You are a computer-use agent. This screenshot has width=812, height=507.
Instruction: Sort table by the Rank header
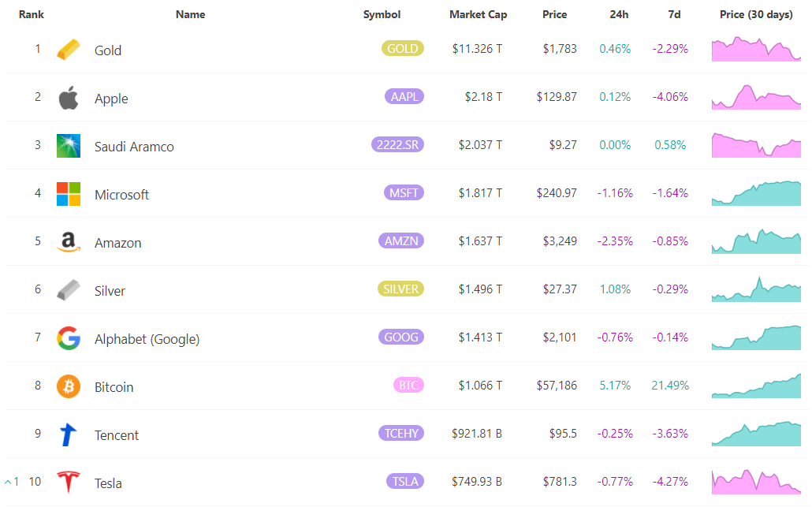tap(31, 14)
